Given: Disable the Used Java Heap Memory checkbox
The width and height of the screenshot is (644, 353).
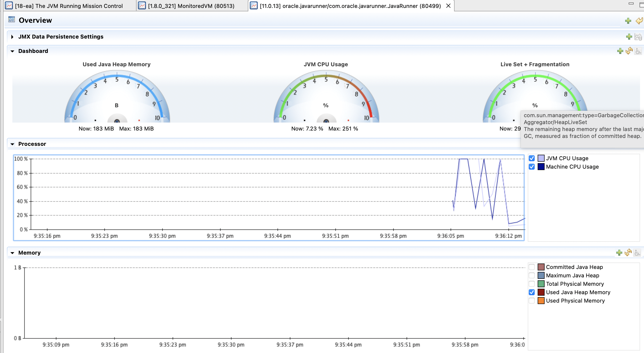Looking at the screenshot, I should coord(532,292).
